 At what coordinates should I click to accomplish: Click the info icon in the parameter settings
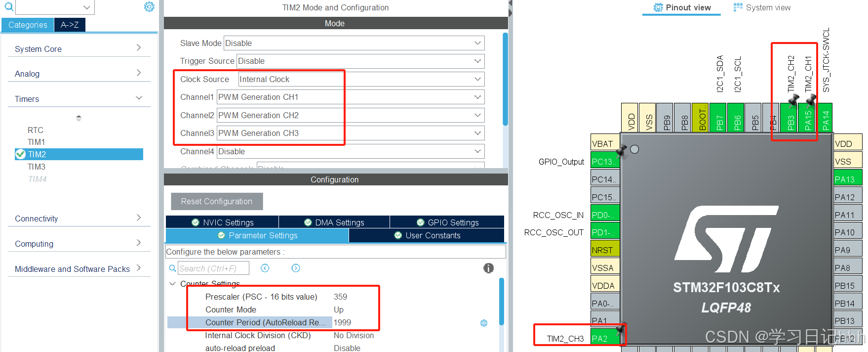tap(488, 268)
